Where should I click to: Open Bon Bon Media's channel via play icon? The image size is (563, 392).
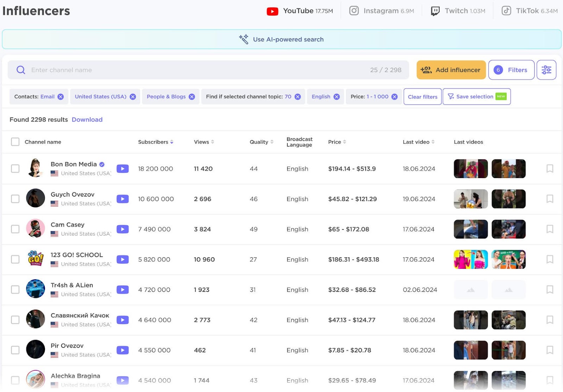tap(122, 169)
